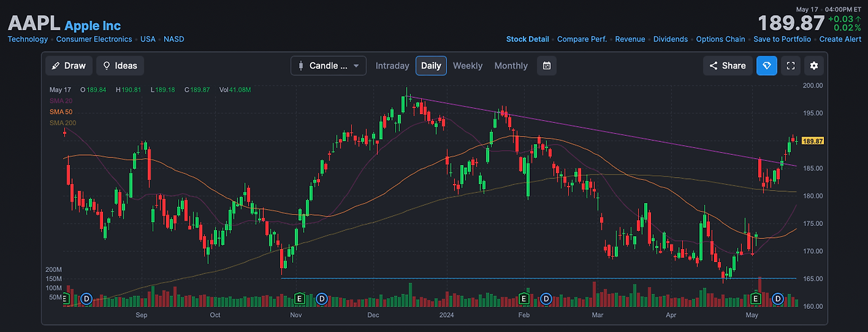This screenshot has width=868, height=332.
Task: Click the +0.03 price change value
Action: tap(841, 18)
